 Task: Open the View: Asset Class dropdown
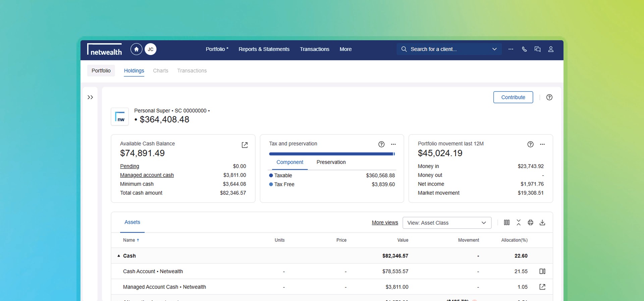point(446,223)
